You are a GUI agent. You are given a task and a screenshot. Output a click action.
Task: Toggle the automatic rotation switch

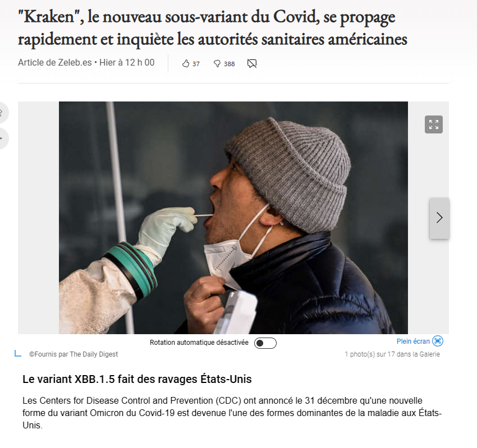265,343
